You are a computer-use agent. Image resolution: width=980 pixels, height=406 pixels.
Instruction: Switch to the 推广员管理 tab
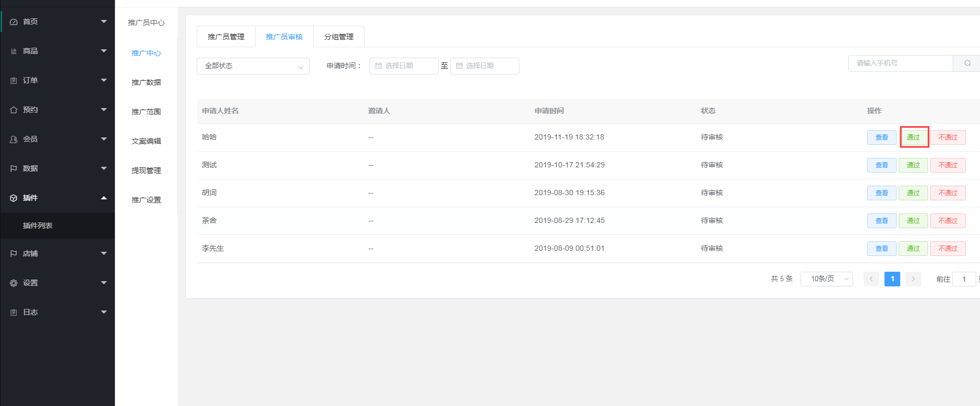click(226, 37)
